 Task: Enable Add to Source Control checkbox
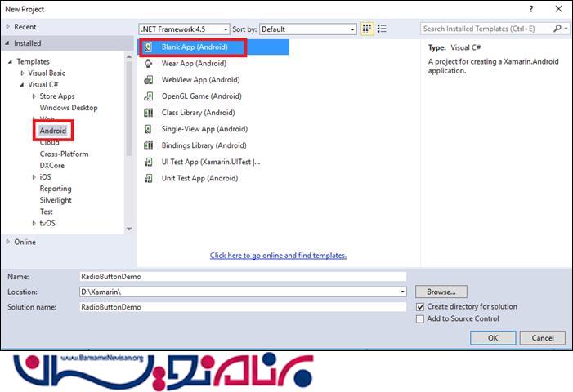420,319
